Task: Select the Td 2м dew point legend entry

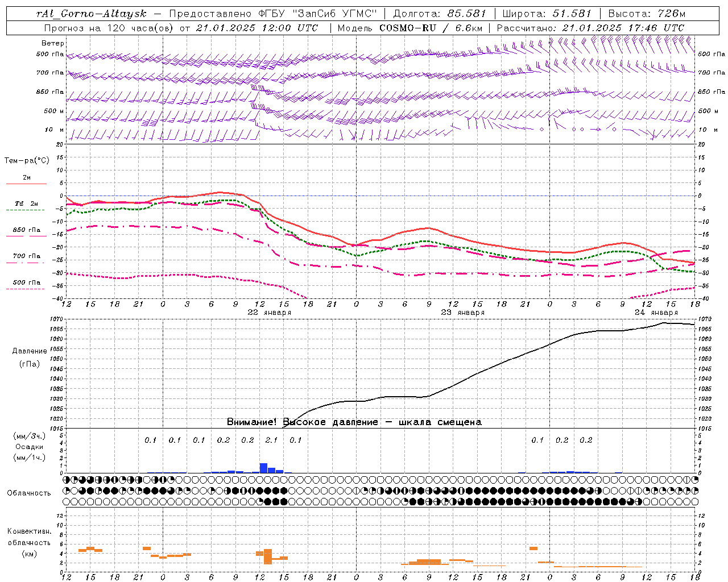Action: click(x=26, y=203)
